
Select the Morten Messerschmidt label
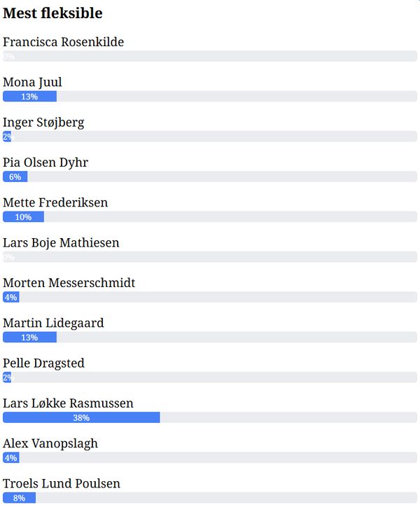click(x=69, y=283)
